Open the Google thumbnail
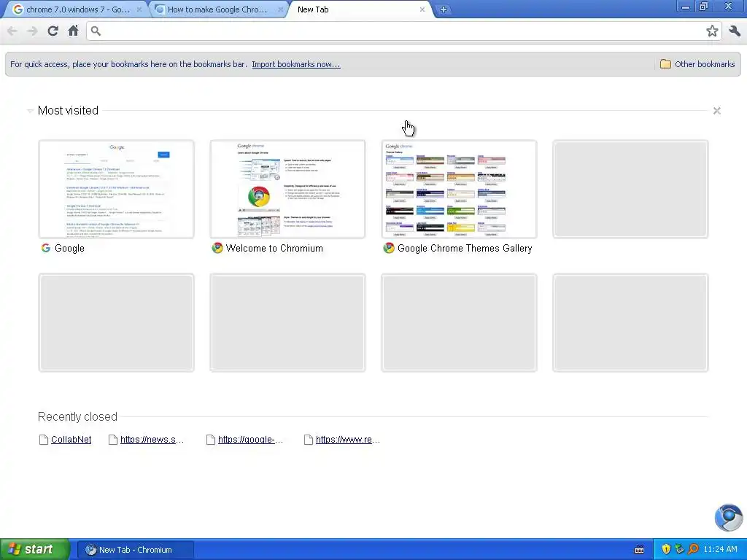The height and width of the screenshot is (560, 747). [116, 189]
